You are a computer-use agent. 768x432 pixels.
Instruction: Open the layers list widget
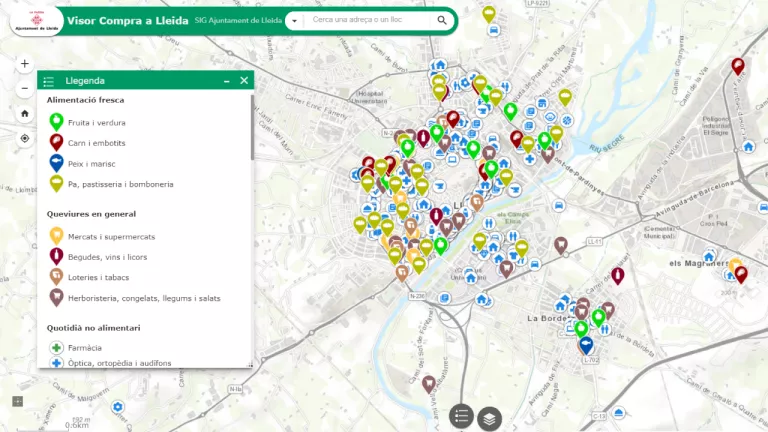tap(489, 419)
